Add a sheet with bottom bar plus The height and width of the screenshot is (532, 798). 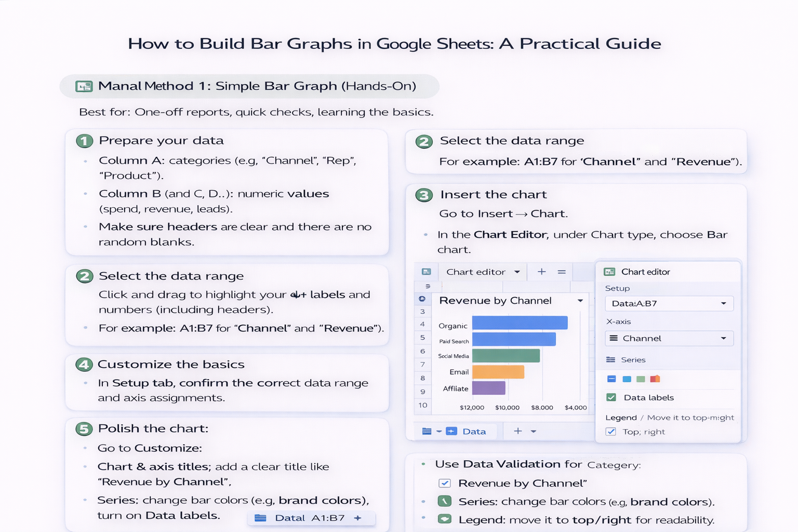coord(518,431)
